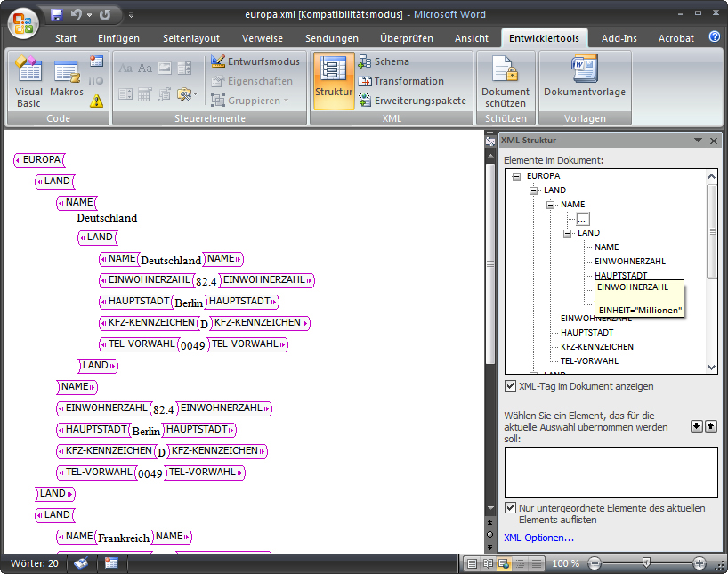Open the XML-Optionen link
Viewport: 728px width, 574px height.
tap(538, 538)
